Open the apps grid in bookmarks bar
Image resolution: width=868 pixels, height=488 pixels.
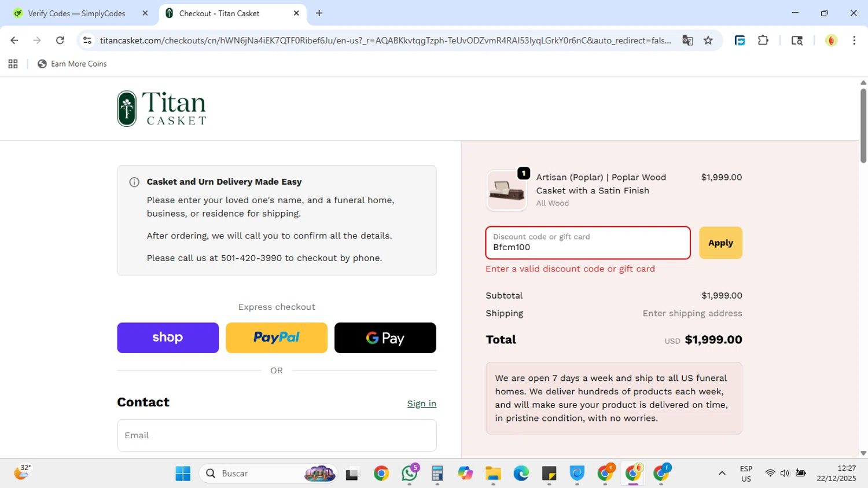pyautogui.click(x=13, y=64)
